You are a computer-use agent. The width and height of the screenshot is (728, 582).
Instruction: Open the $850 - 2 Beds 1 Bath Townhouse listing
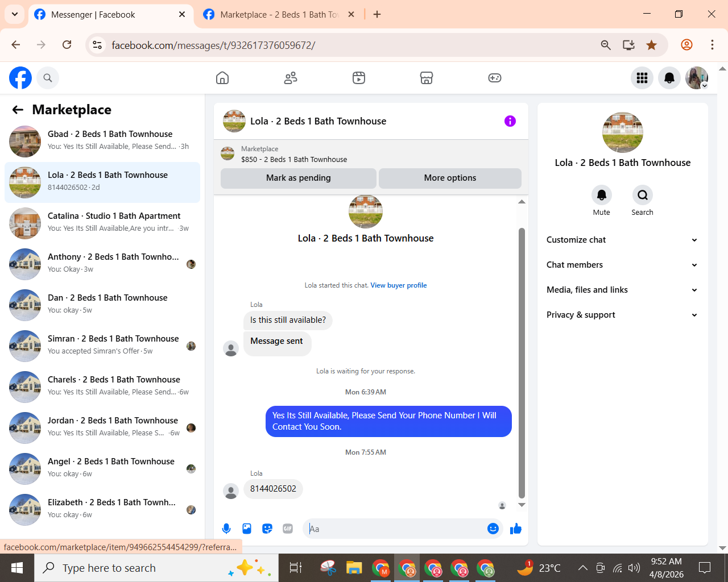[294, 160]
